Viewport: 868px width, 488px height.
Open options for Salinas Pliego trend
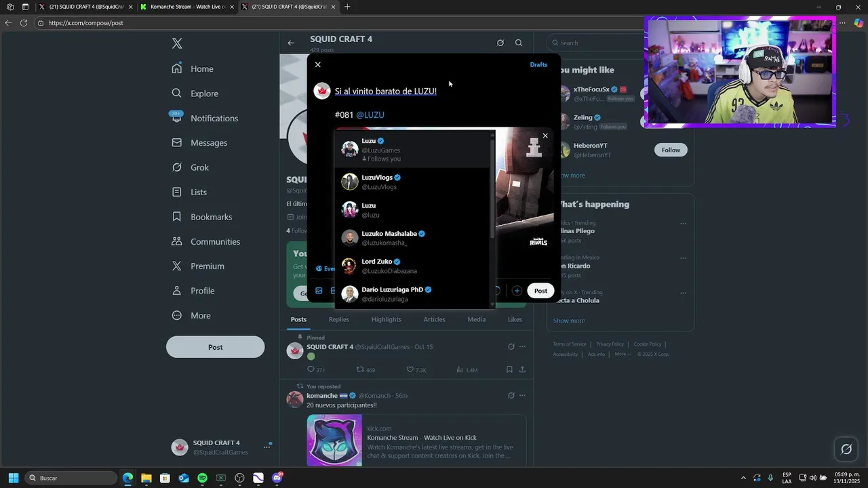(683, 223)
